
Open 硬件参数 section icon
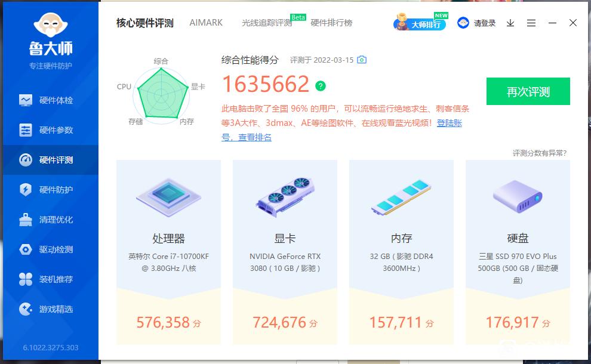click(x=26, y=130)
